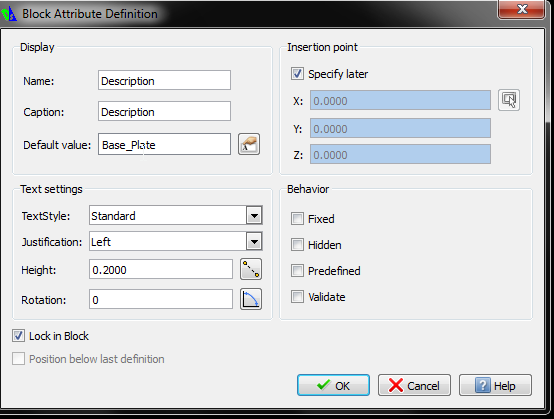The height and width of the screenshot is (419, 554).
Task: Click the pick rotation angle icon
Action: (x=251, y=299)
